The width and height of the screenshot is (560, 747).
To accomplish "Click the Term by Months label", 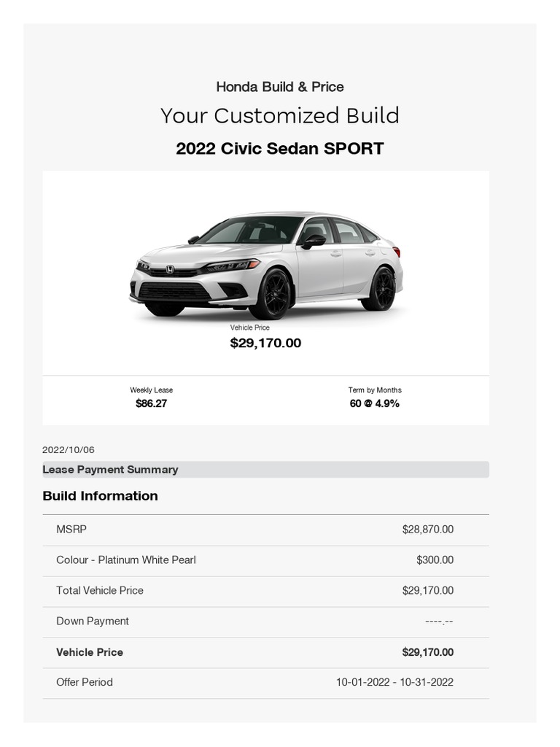I will tap(375, 390).
